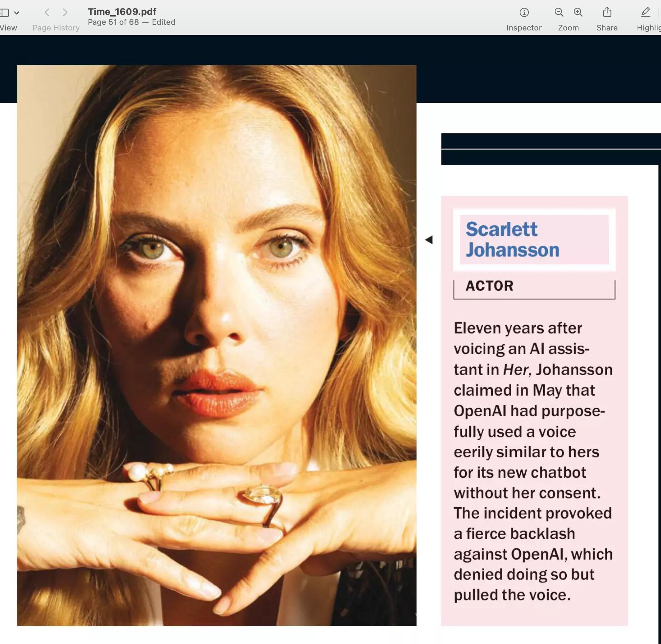Go forward to the next page

pos(66,13)
